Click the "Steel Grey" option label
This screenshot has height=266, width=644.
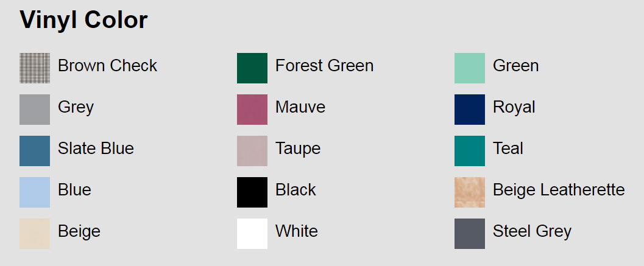click(532, 231)
